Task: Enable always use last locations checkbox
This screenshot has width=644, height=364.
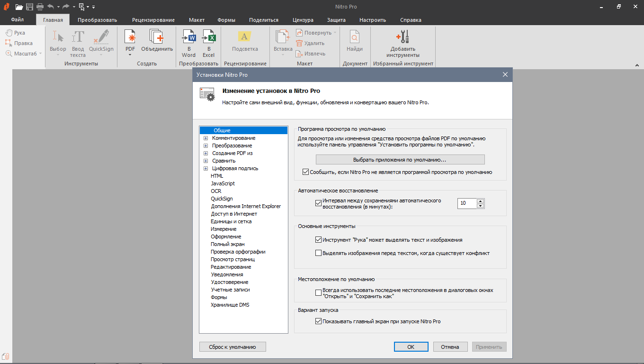Action: (x=318, y=293)
